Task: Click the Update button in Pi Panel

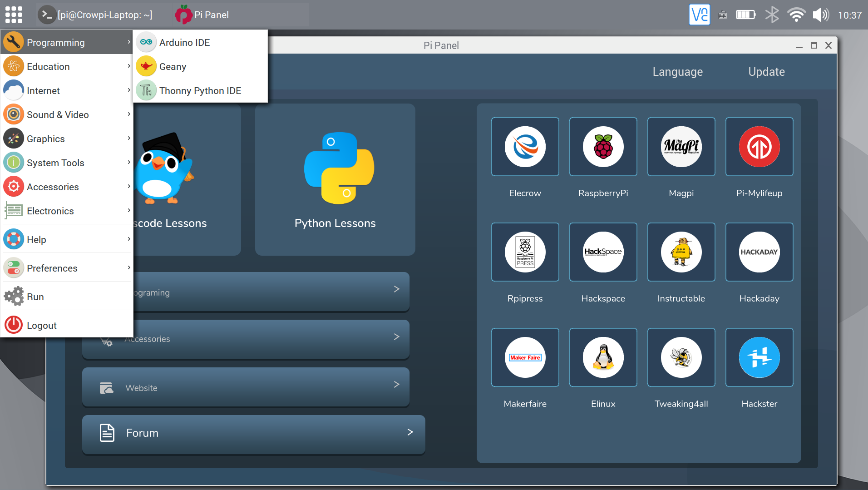Action: 766,72
